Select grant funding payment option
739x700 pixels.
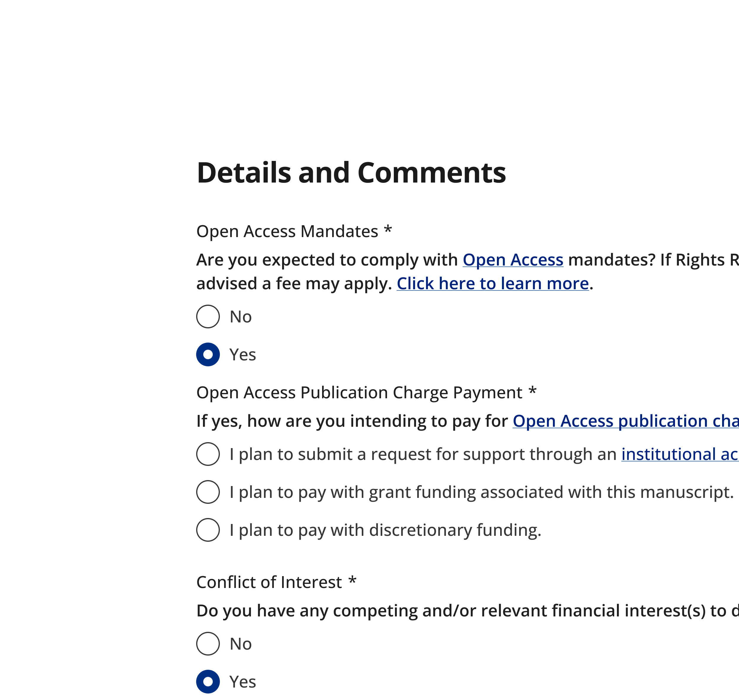207,492
